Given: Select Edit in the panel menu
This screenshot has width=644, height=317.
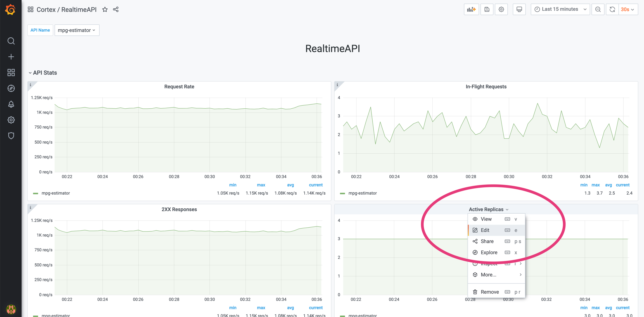Looking at the screenshot, I should click(x=485, y=230).
